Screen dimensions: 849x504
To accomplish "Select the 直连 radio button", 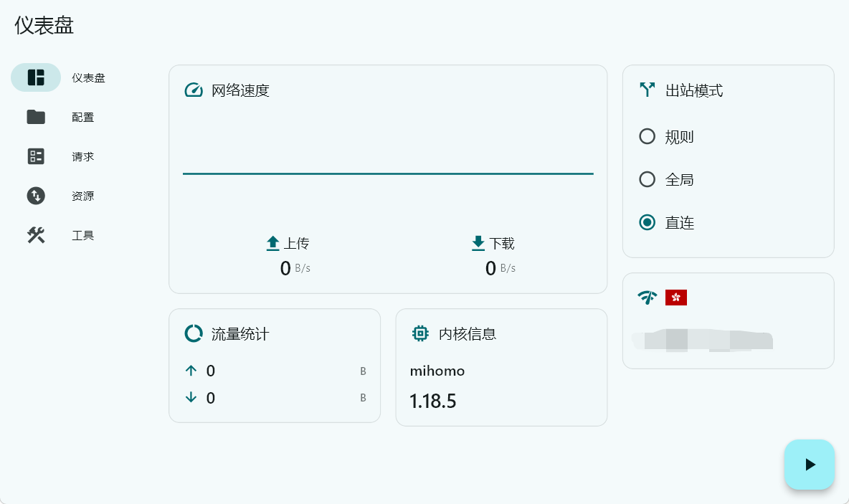I will (648, 222).
